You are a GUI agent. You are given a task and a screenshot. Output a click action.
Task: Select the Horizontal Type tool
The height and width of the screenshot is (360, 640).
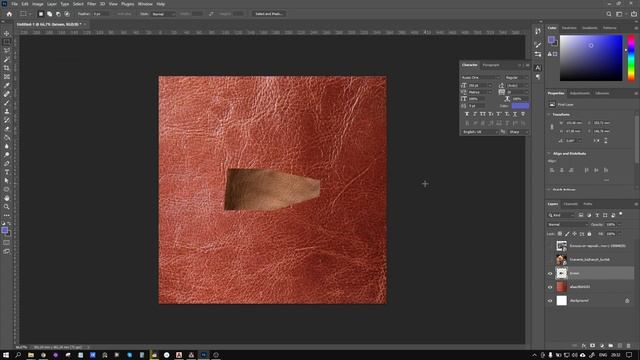[7, 172]
